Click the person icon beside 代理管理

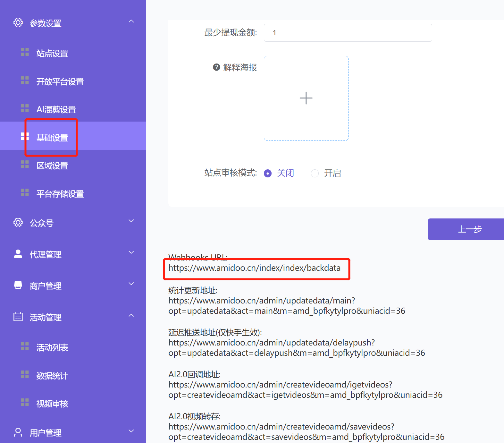click(18, 254)
